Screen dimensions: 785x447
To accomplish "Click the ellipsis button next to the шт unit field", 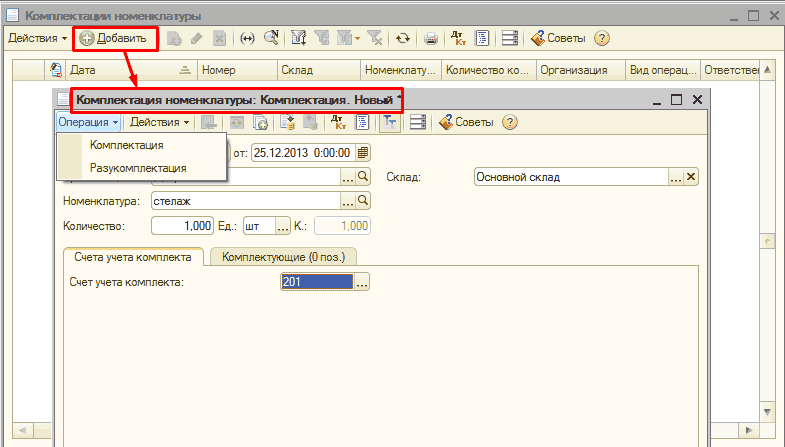I will tap(282, 226).
